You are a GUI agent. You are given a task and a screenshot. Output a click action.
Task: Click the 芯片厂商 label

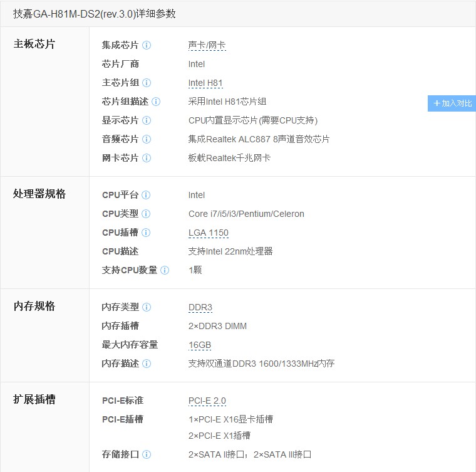point(120,64)
